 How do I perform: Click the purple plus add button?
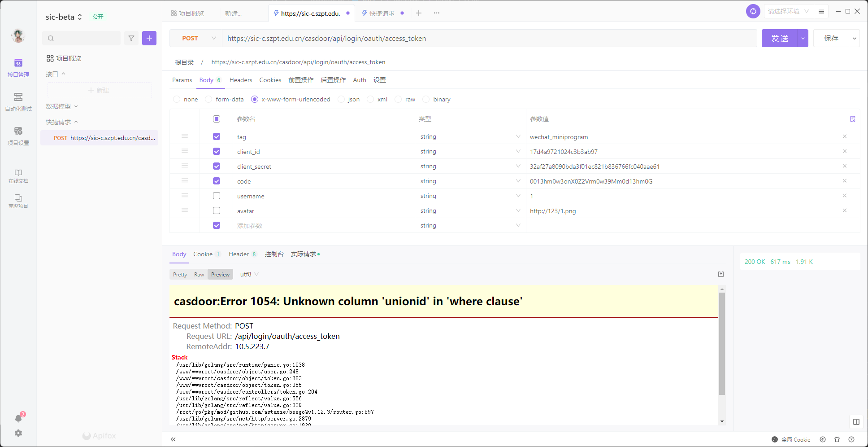149,38
